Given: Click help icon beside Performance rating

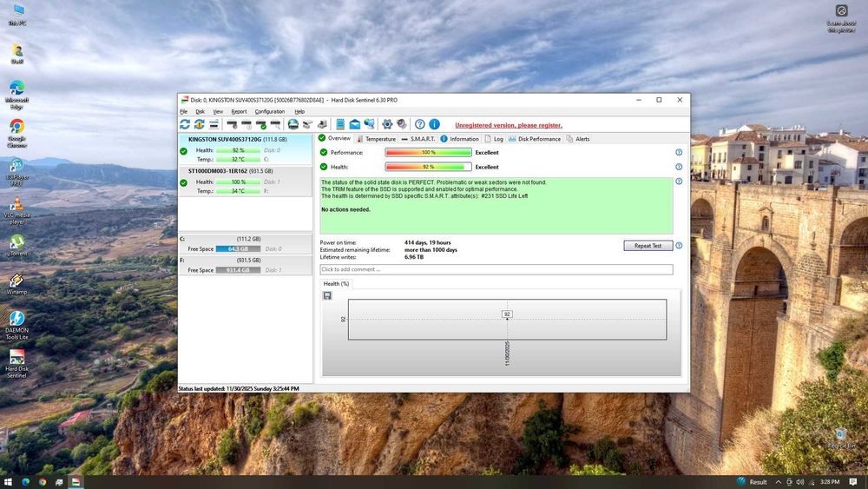Looking at the screenshot, I should (x=679, y=152).
